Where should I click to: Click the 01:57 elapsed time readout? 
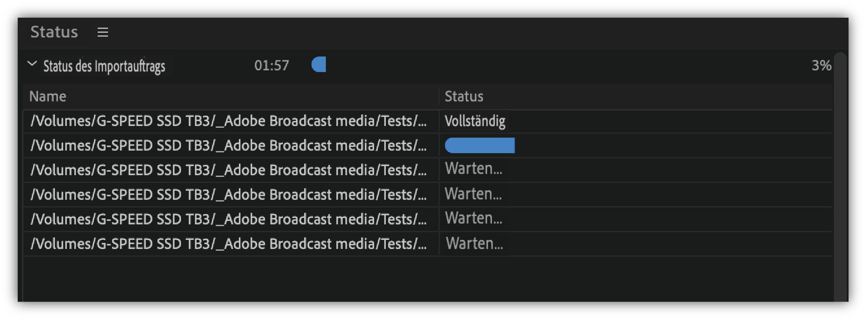point(271,66)
